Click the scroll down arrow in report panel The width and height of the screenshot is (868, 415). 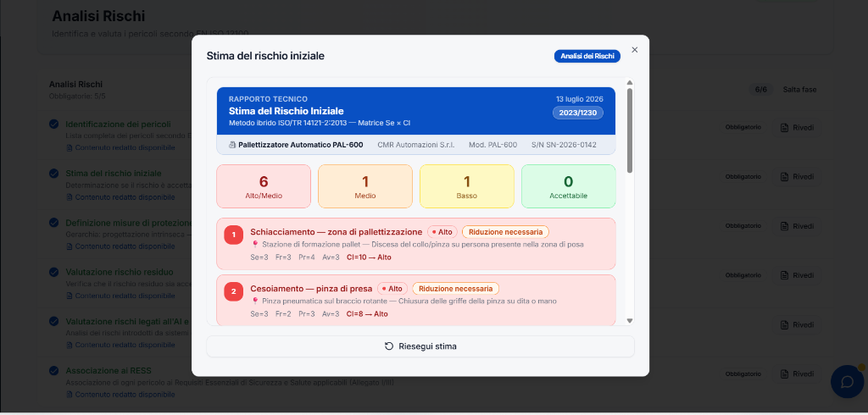(630, 320)
